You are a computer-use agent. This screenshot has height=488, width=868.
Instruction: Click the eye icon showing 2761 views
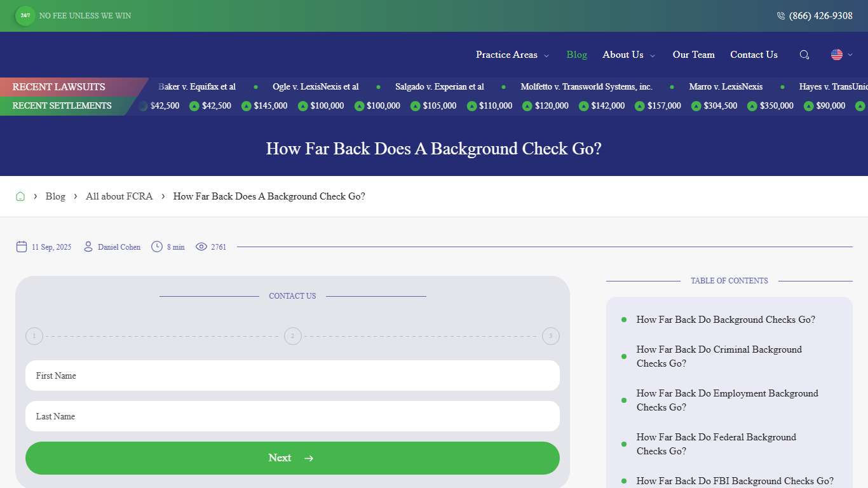(x=201, y=247)
